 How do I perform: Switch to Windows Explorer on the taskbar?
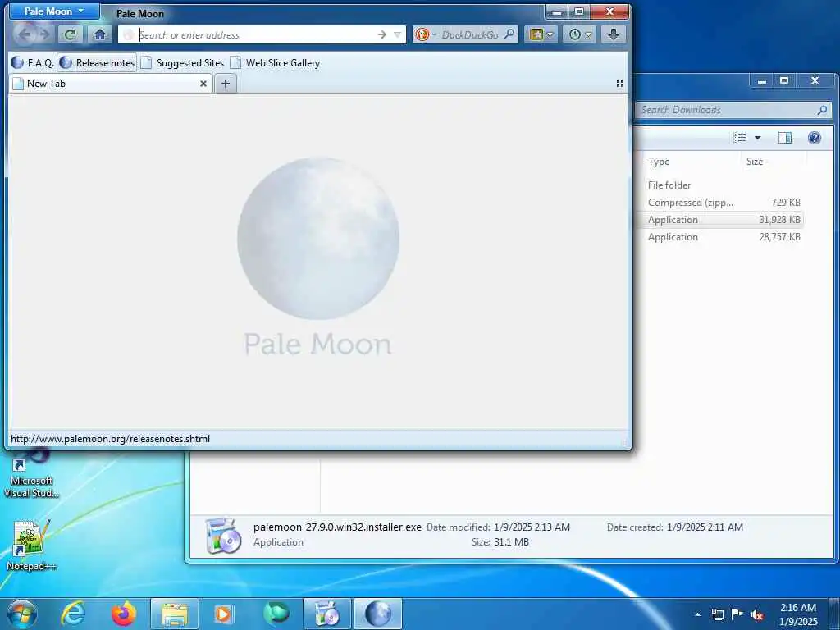pyautogui.click(x=175, y=614)
